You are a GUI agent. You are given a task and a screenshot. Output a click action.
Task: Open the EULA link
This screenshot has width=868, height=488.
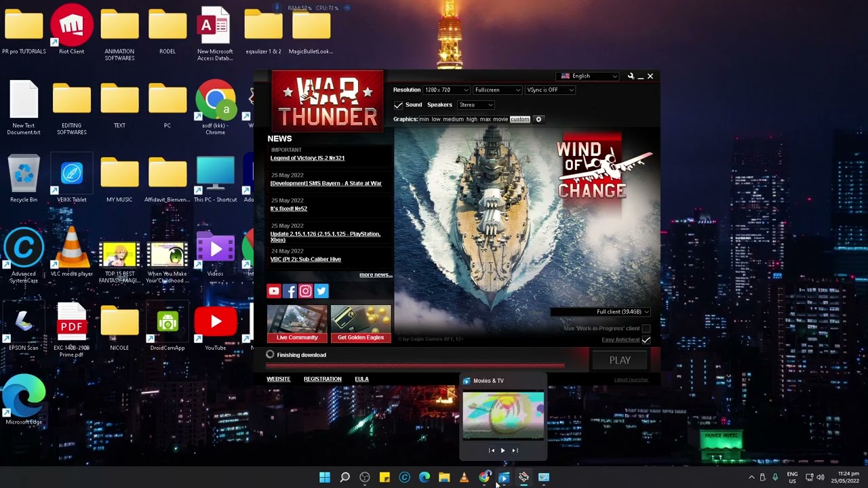point(361,379)
